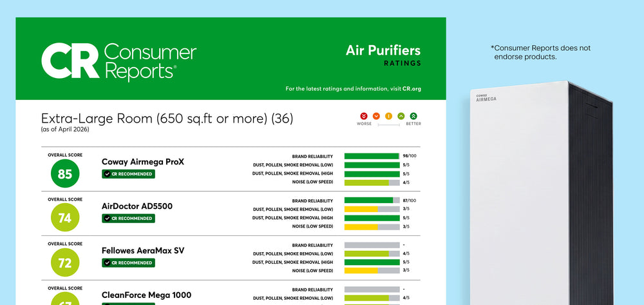
Task: Click Coway Airmega ProX high-speed removal bar
Action: [372, 173]
